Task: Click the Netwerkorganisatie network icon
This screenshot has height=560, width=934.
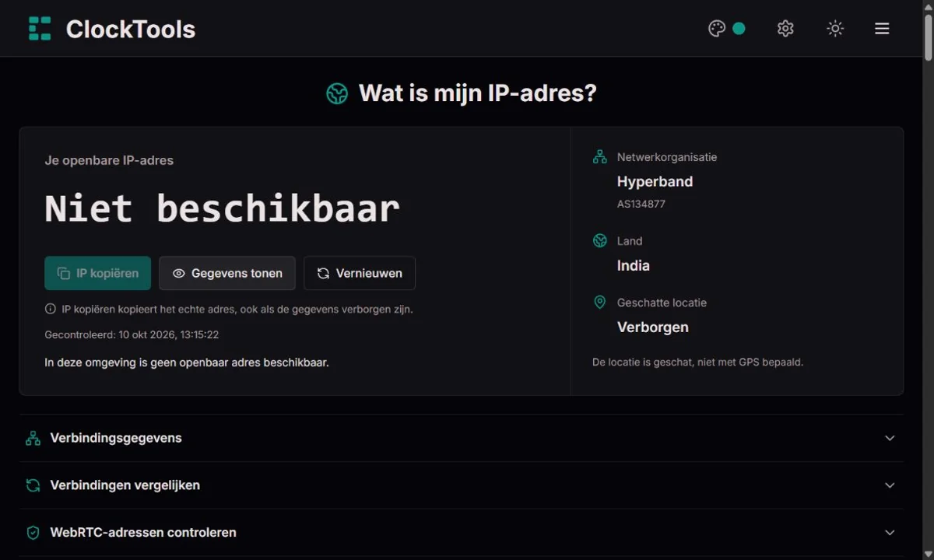Action: pyautogui.click(x=600, y=157)
